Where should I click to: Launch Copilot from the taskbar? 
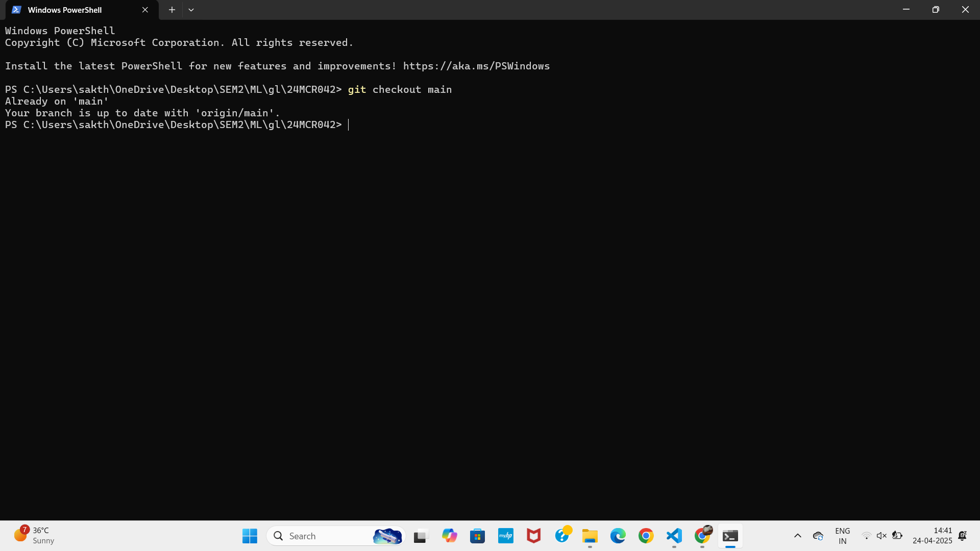449,536
